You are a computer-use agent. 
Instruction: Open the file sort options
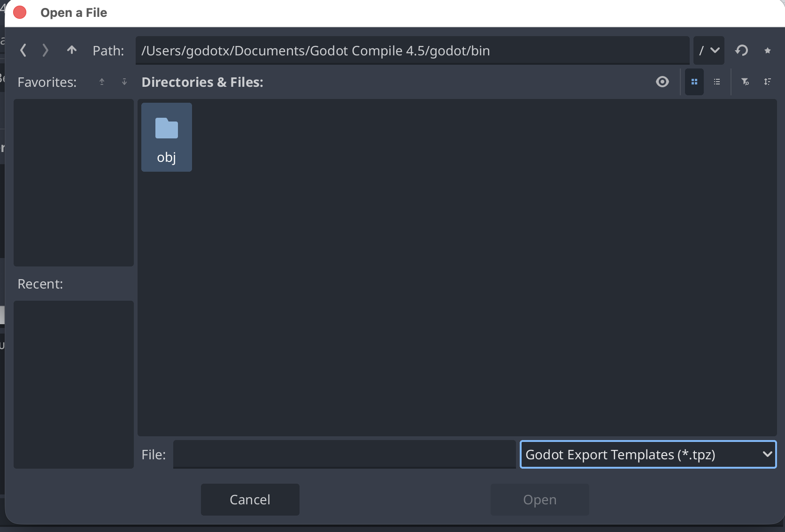tap(767, 82)
